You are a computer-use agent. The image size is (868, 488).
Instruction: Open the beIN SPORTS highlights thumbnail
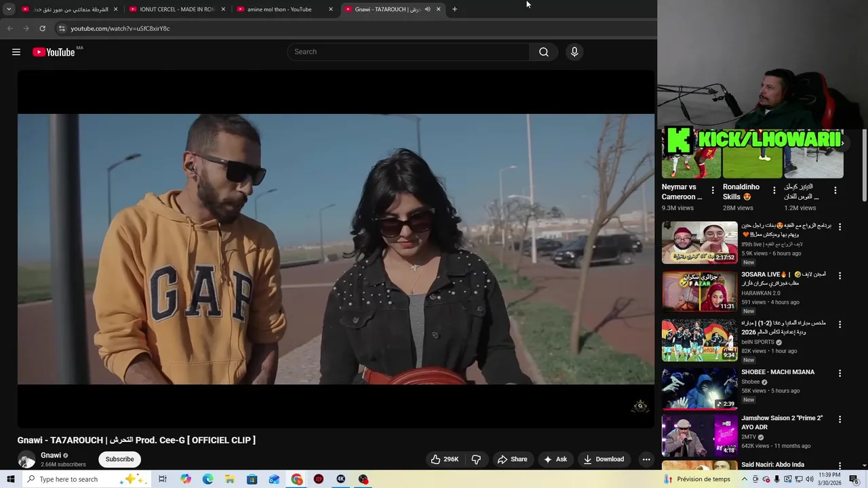coord(700,340)
